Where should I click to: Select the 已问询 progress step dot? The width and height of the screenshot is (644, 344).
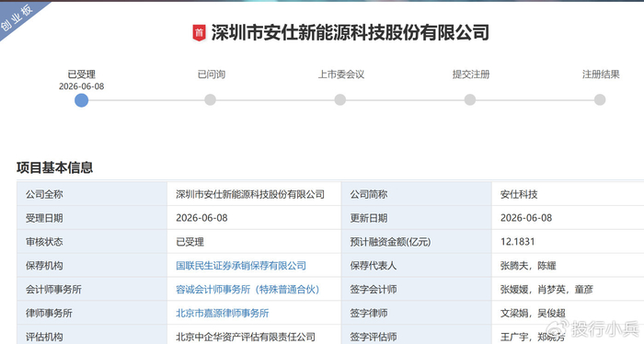(211, 99)
